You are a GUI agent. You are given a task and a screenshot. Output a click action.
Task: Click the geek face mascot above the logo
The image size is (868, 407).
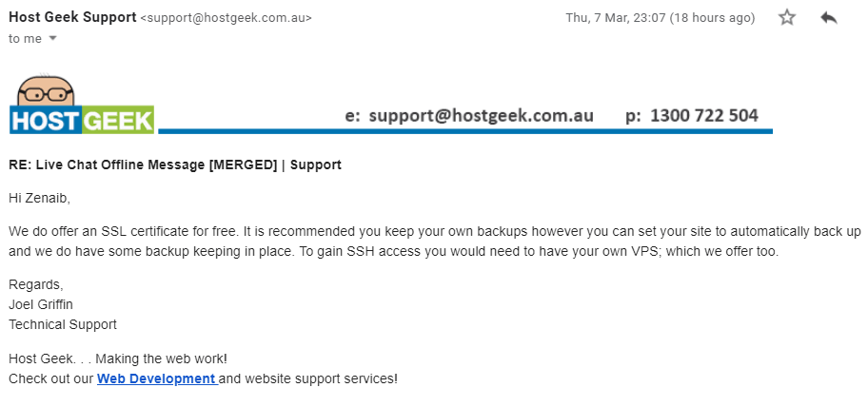[x=46, y=90]
